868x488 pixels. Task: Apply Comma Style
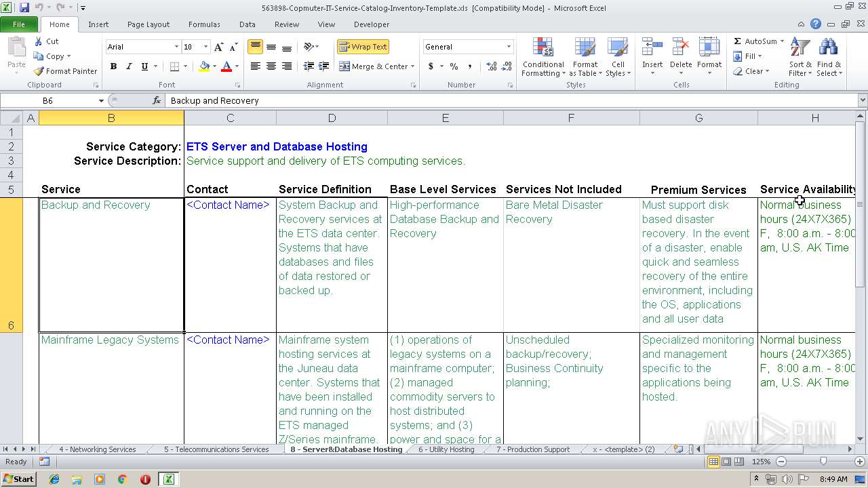(470, 66)
